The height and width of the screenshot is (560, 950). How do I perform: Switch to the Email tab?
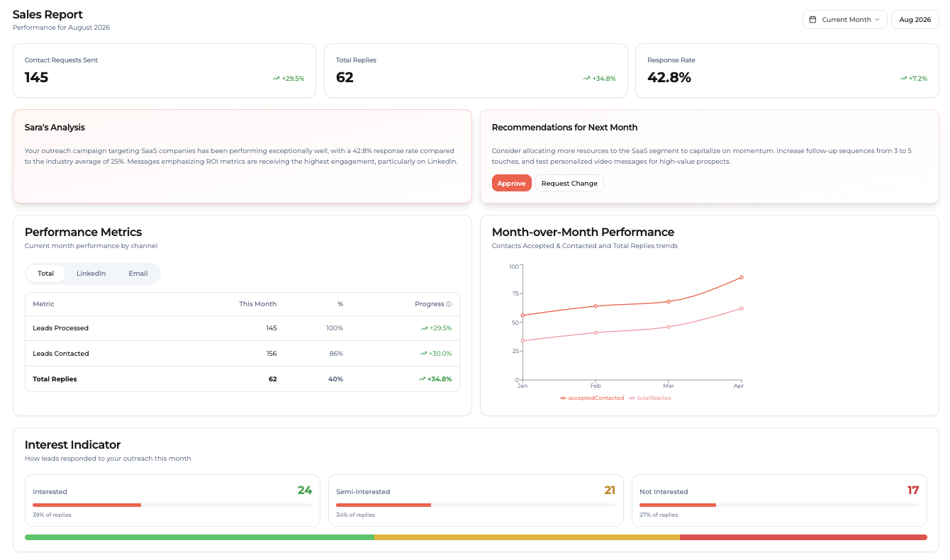click(138, 274)
